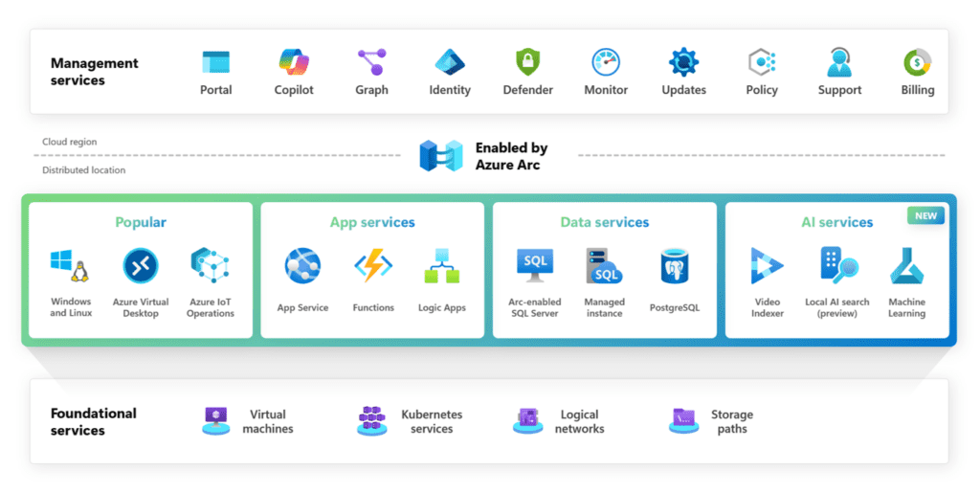Image resolution: width=980 pixels, height=493 pixels.
Task: Select the App services heading
Action: tap(372, 222)
